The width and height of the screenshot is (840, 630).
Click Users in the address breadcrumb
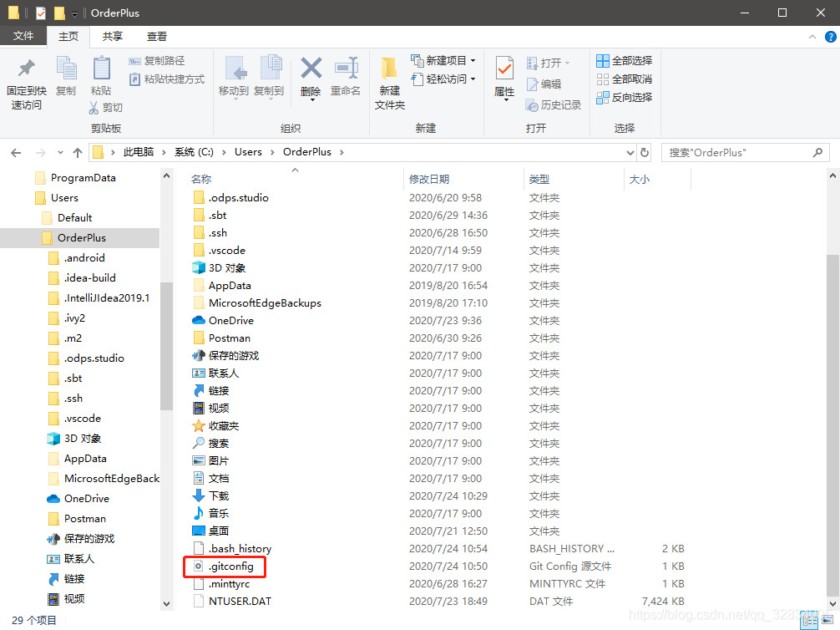point(248,152)
